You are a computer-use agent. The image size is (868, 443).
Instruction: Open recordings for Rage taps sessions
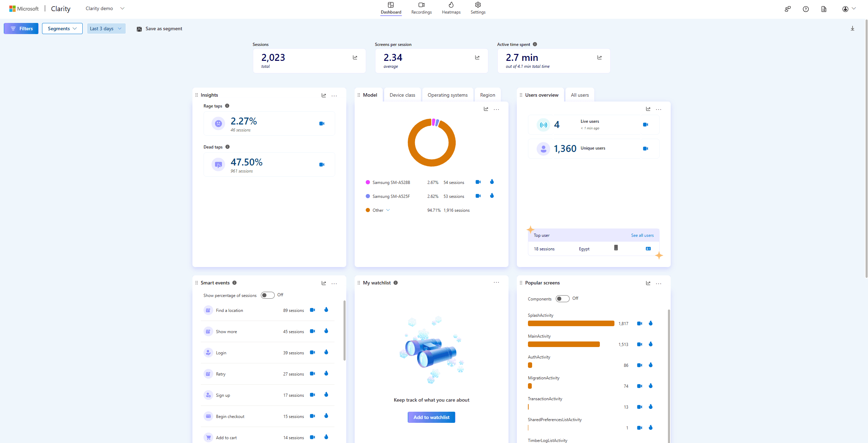click(322, 123)
